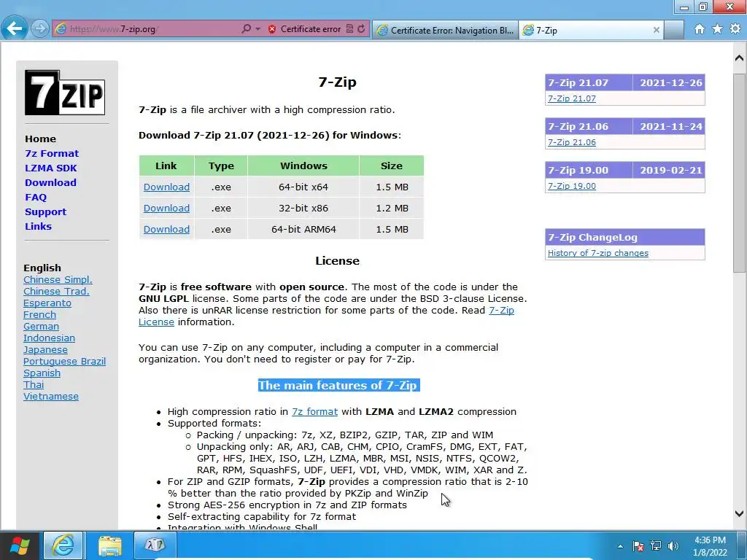Image resolution: width=747 pixels, height=560 pixels.
Task: Switch language to Esperanto
Action: (47, 303)
